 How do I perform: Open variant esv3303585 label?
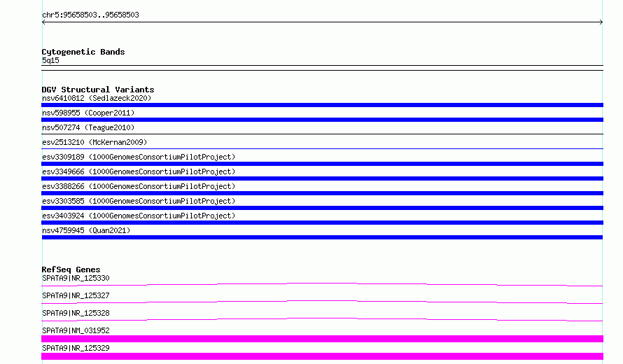pyautogui.click(x=139, y=201)
